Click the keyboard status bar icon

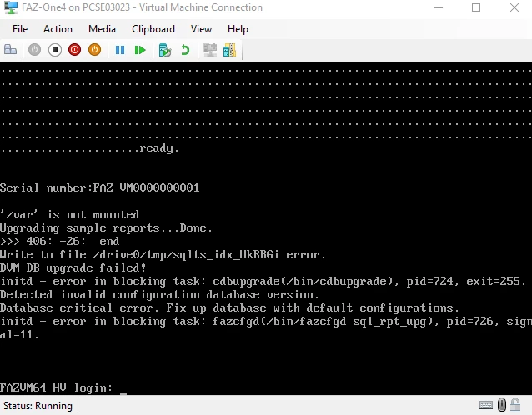click(x=486, y=405)
